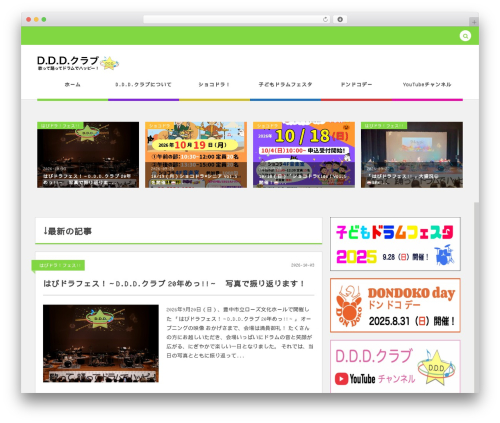Viewport: 500px width, 423px height.
Task: Open the 子どもドラムフェスタ menu item
Action: [x=286, y=85]
